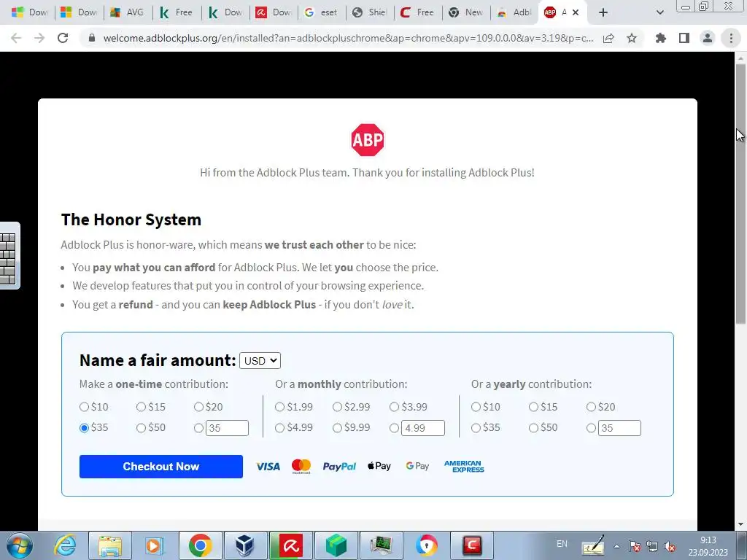Screen dimensions: 747x560
Task: Open Comodo red C taskbar icon
Action: click(472, 545)
